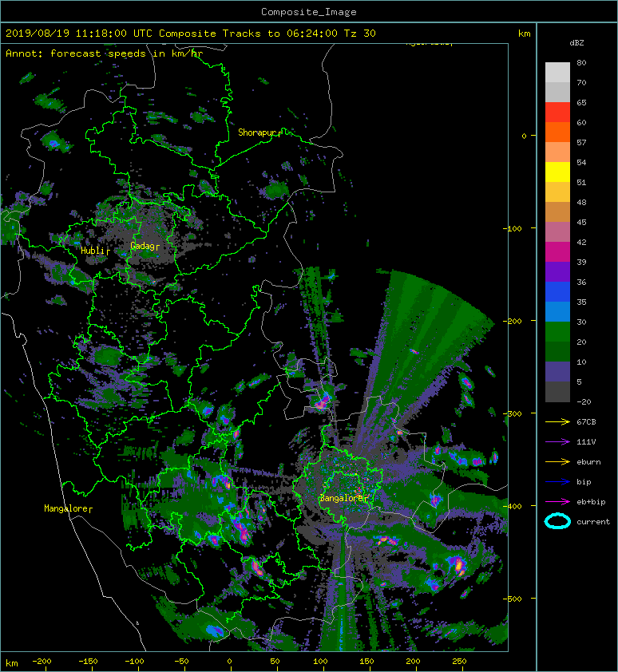Screen dimensions: 618x672
Task: Select the bright yellow dBZ swatch
Action: (557, 172)
